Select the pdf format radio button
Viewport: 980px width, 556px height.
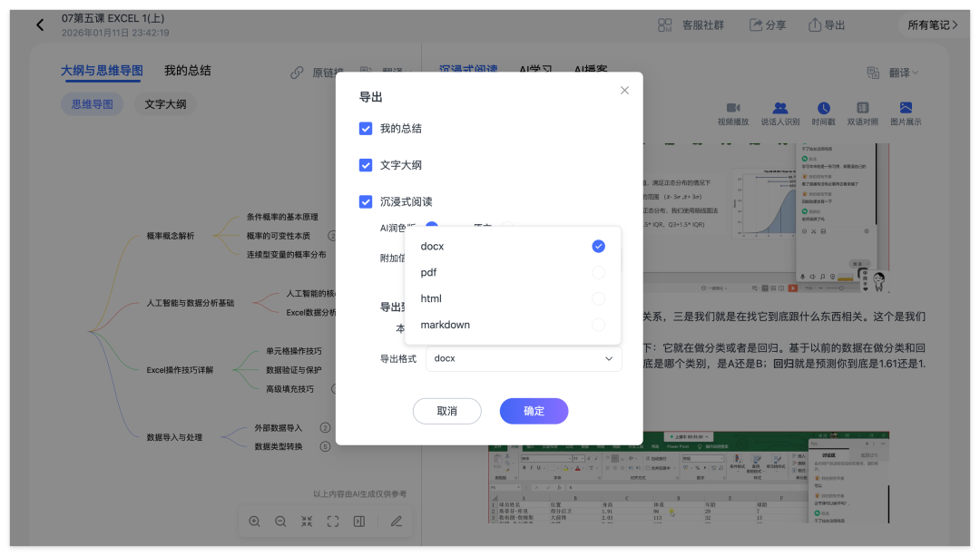(598, 272)
